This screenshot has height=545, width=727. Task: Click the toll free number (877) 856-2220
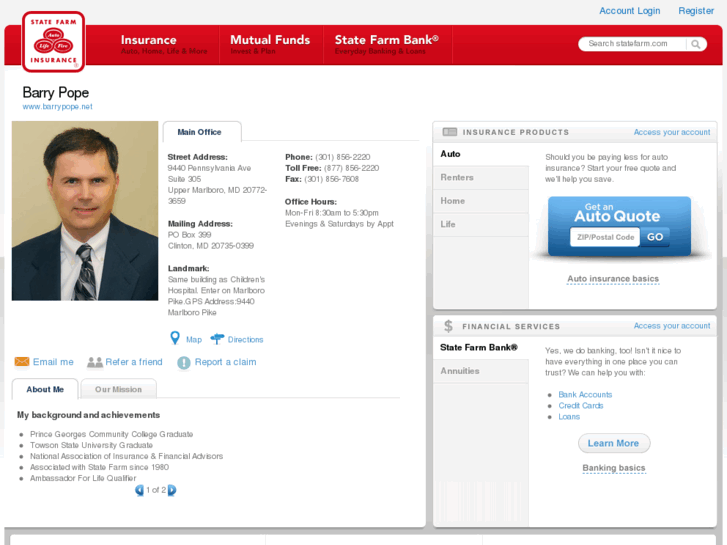(351, 168)
